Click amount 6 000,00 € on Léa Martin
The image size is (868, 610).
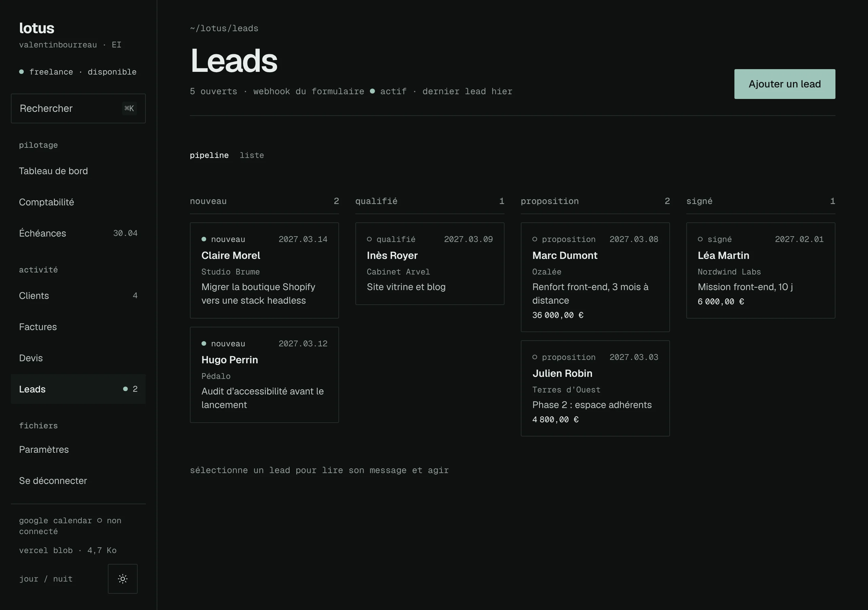[721, 302]
